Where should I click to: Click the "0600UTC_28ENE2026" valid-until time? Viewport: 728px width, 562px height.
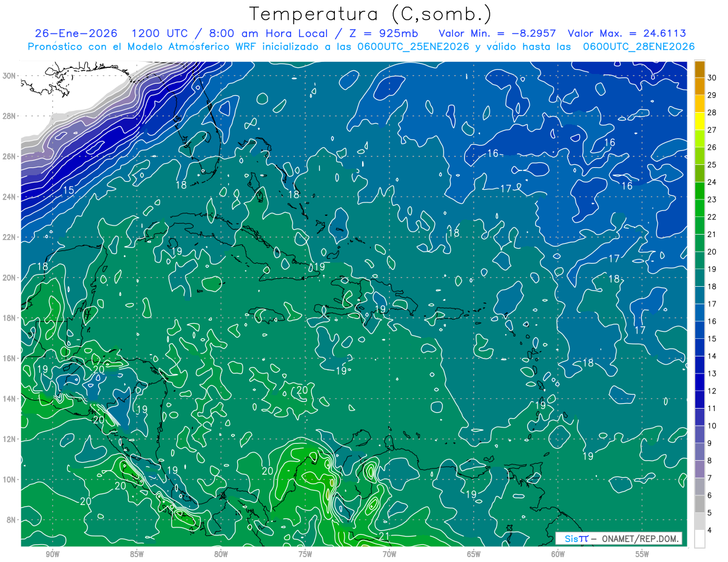point(639,47)
